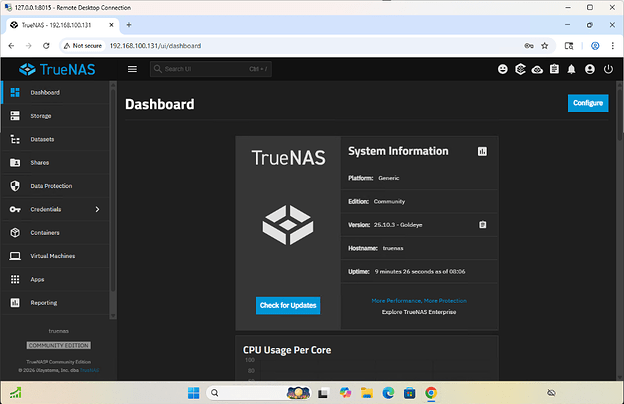Click the TrueNAS logo in header

tap(57, 69)
